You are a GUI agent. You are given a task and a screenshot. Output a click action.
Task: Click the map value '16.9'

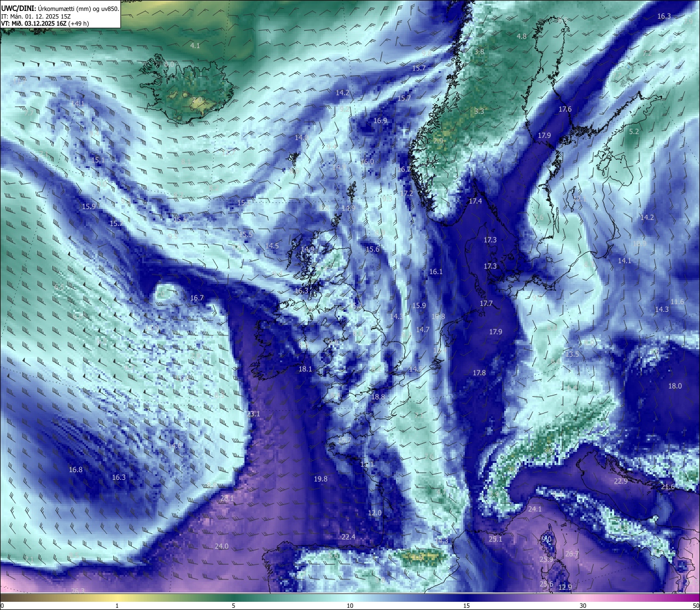pyautogui.click(x=380, y=121)
